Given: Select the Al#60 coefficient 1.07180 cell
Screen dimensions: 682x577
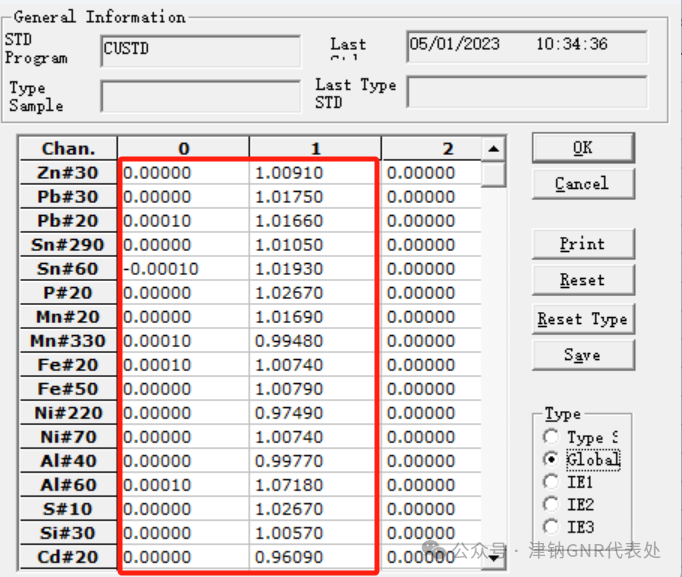Looking at the screenshot, I should pos(314,485).
